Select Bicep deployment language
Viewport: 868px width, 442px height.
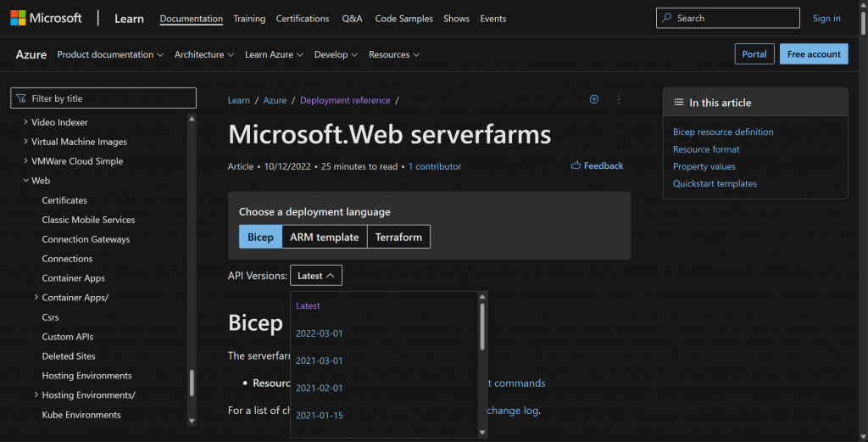(260, 237)
